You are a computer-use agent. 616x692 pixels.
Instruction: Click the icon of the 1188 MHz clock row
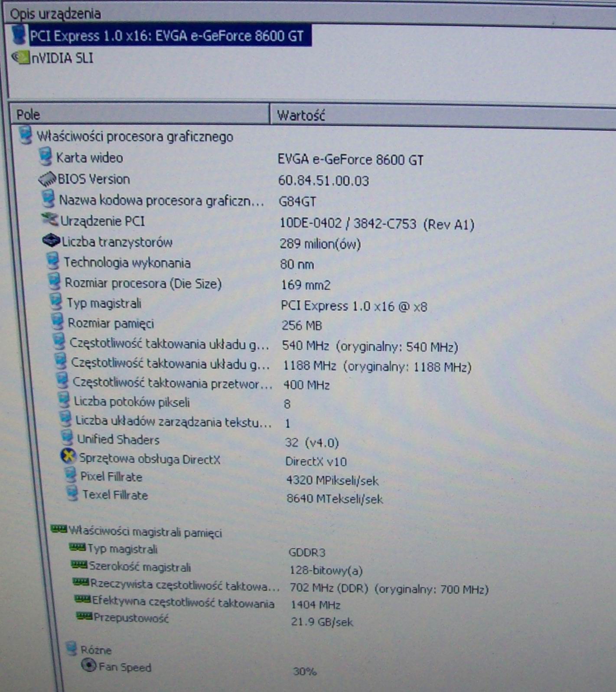click(60, 362)
